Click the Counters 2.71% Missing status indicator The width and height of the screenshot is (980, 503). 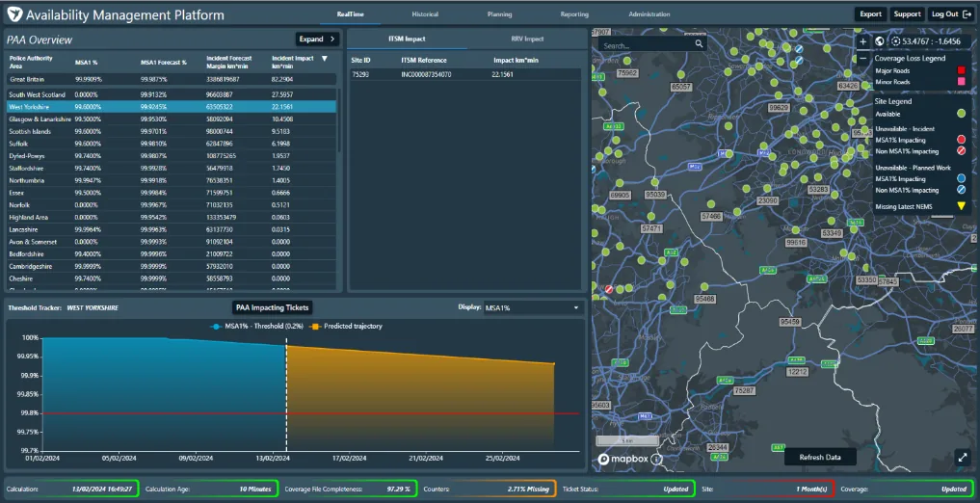(489, 489)
